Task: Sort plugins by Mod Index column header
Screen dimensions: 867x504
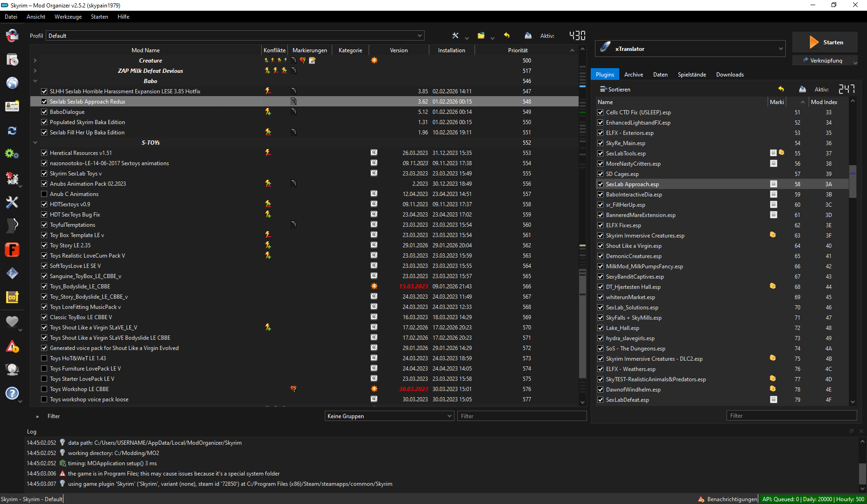Action: [824, 102]
